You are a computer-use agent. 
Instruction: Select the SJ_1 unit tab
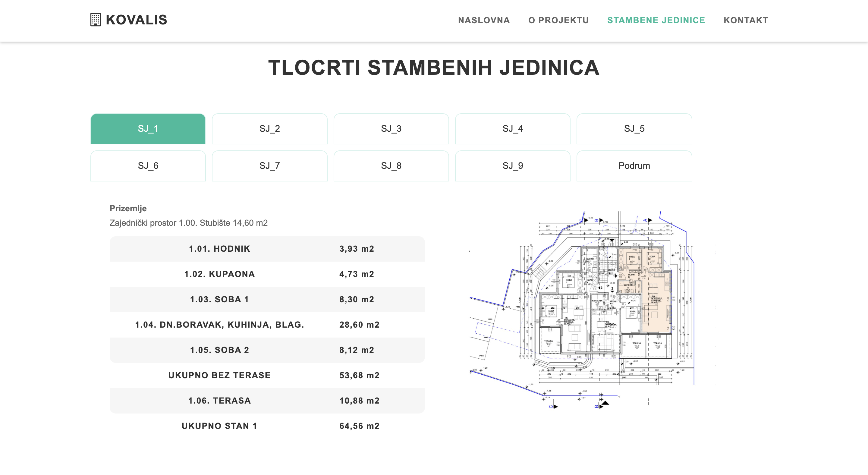click(148, 129)
